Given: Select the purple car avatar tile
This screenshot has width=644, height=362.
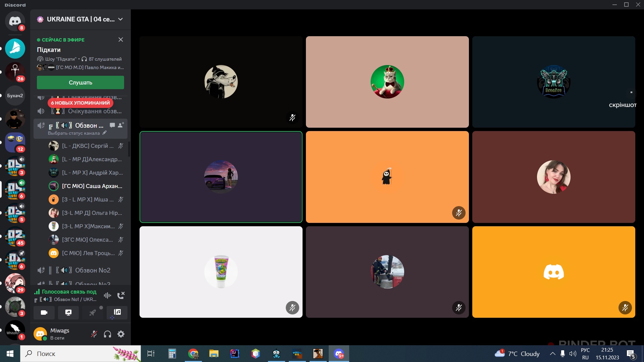Looking at the screenshot, I should (x=221, y=177).
